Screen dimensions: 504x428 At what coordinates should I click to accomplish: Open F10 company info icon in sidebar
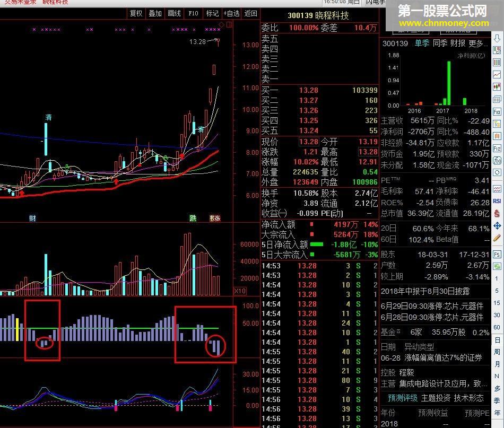point(497,112)
